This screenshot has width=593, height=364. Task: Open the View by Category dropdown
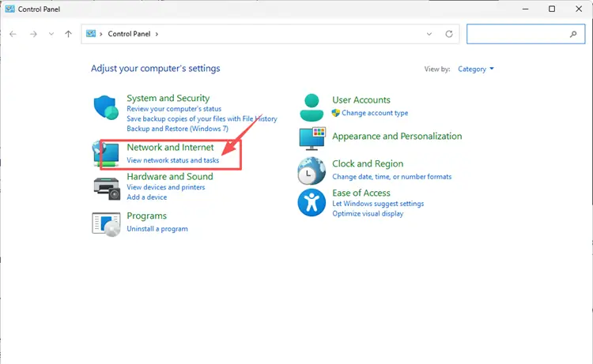click(476, 69)
